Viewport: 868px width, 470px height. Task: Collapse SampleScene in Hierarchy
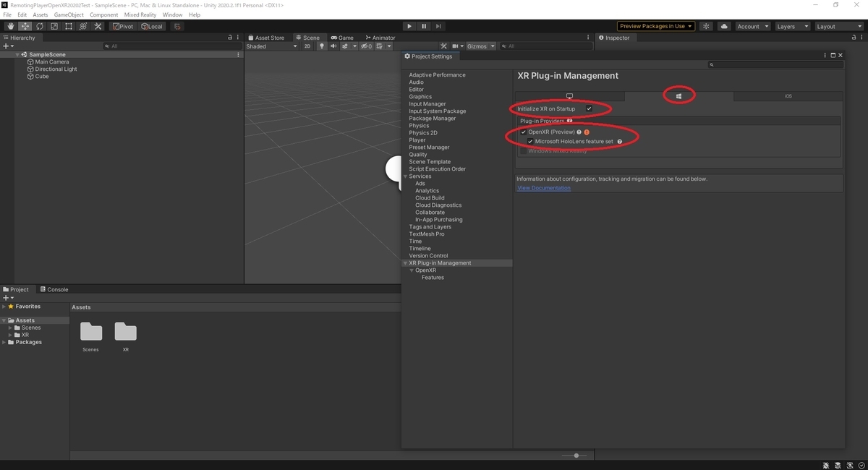(x=17, y=54)
